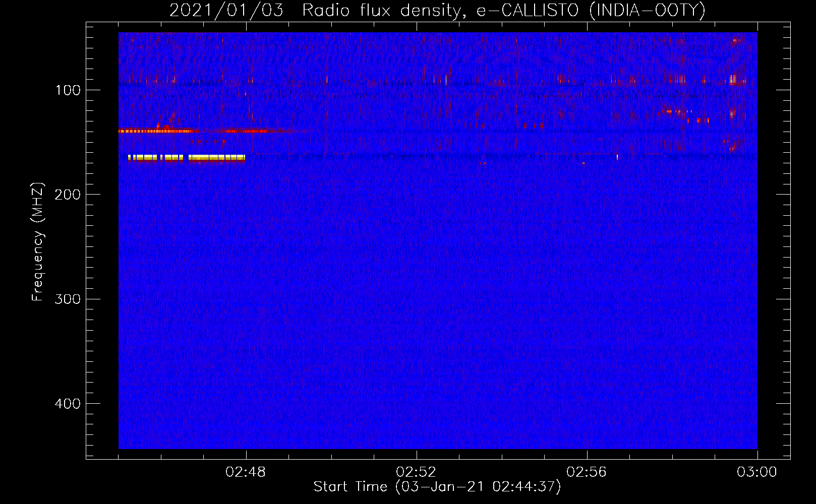Select the 100 frequency tick label
The image size is (816, 504).
pyautogui.click(x=68, y=91)
